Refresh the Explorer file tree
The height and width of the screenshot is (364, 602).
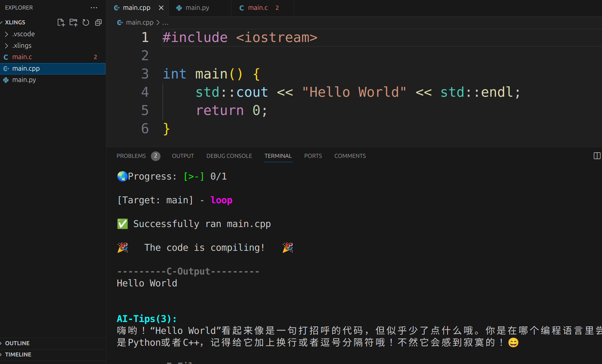(x=86, y=22)
